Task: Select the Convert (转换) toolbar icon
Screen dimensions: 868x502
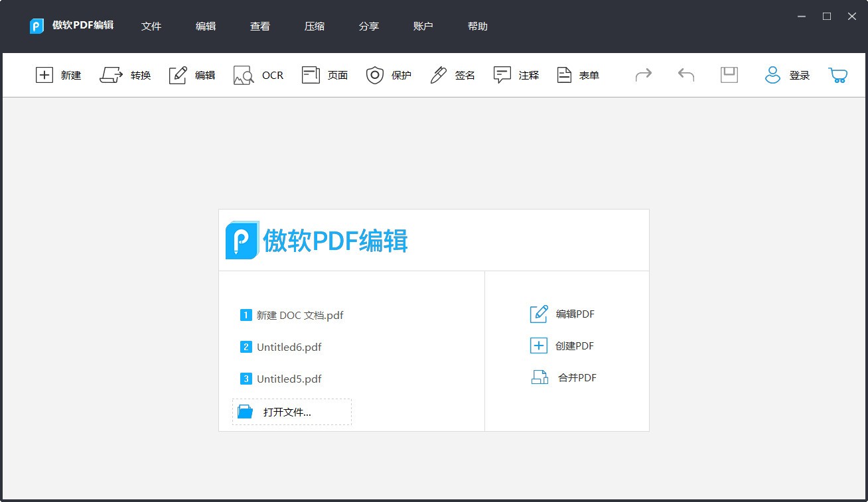Action: pyautogui.click(x=111, y=75)
